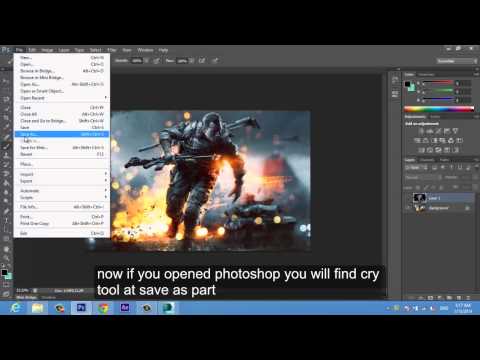Add a Brightness/Contrast adjustment

point(421,131)
